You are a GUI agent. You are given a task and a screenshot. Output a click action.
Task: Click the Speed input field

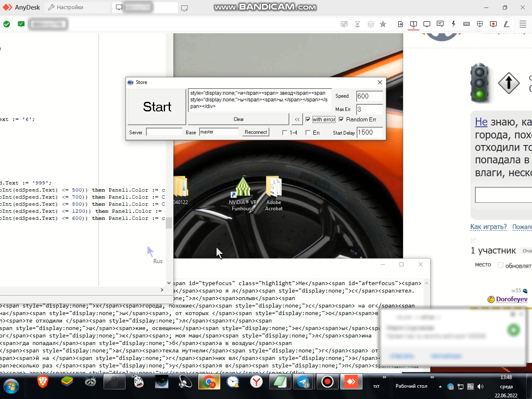point(369,96)
